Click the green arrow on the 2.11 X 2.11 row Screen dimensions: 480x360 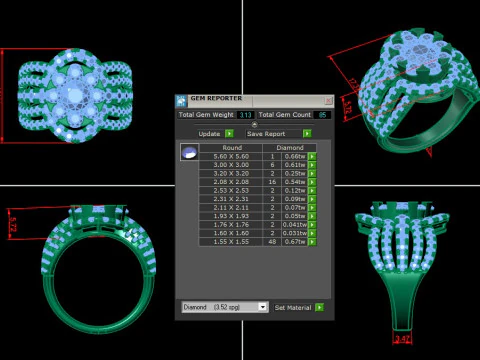pyautogui.click(x=312, y=208)
